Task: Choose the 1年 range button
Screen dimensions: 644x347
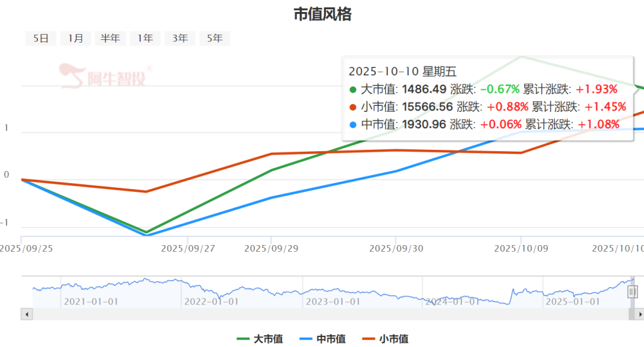Action: tap(145, 39)
